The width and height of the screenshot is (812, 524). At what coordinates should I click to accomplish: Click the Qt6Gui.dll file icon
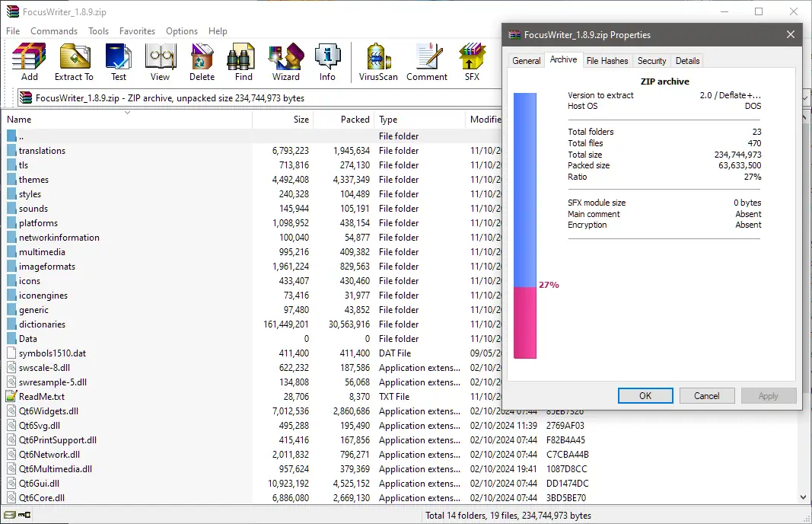click(x=11, y=483)
